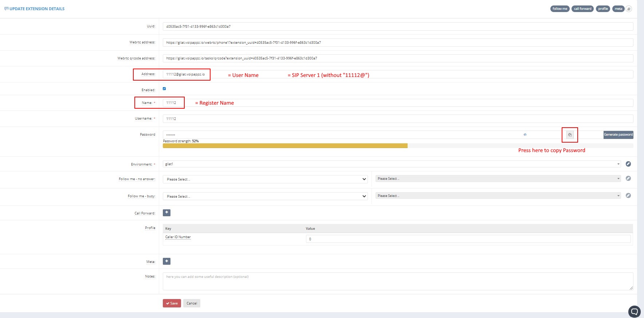Image resolution: width=644 pixels, height=318 pixels.
Task: Add a Meta entry with plus icon
Action: [x=166, y=261]
